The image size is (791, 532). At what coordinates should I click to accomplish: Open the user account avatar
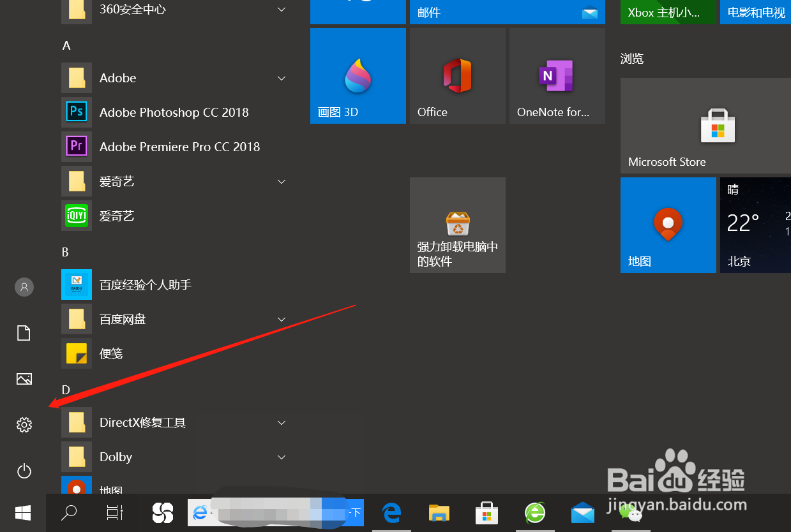24,287
